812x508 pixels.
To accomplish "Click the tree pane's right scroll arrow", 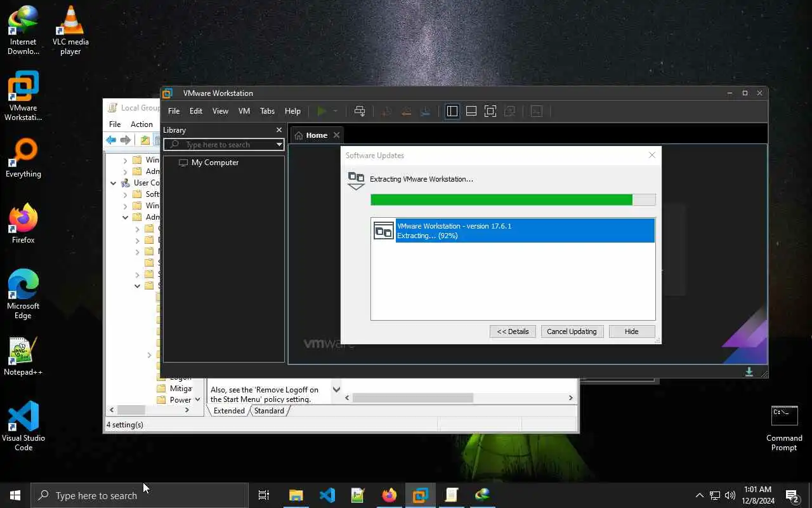I will click(187, 410).
